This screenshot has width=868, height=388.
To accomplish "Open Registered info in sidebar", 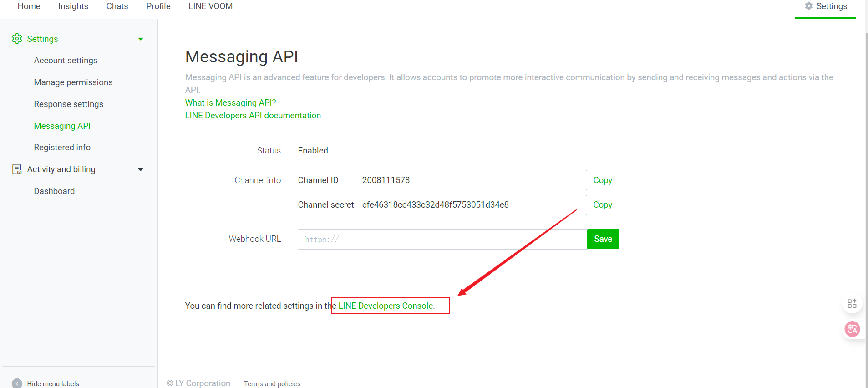I will click(x=62, y=148).
